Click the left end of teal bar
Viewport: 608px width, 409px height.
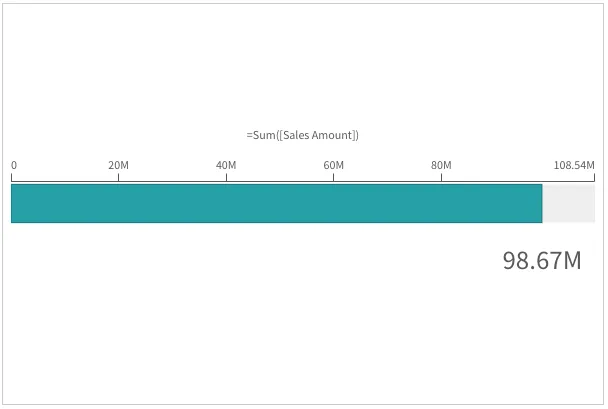click(13, 203)
